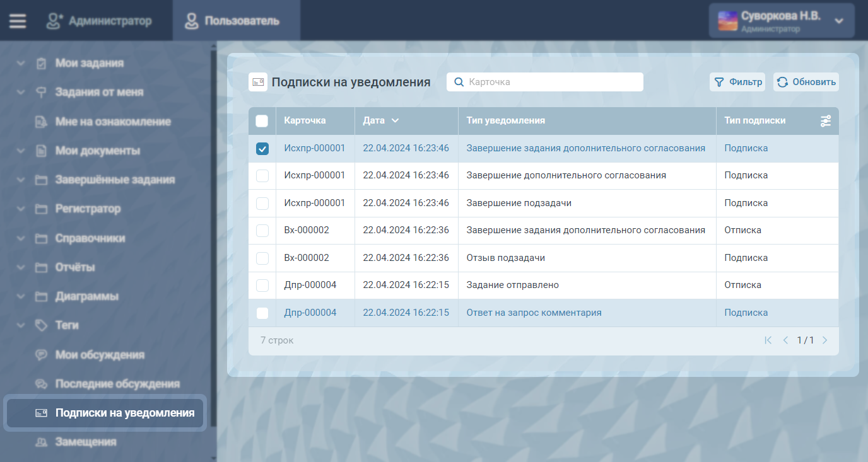Screen dimensions: 868x462
Task: Switch to the Администратор tab
Action: [99, 21]
